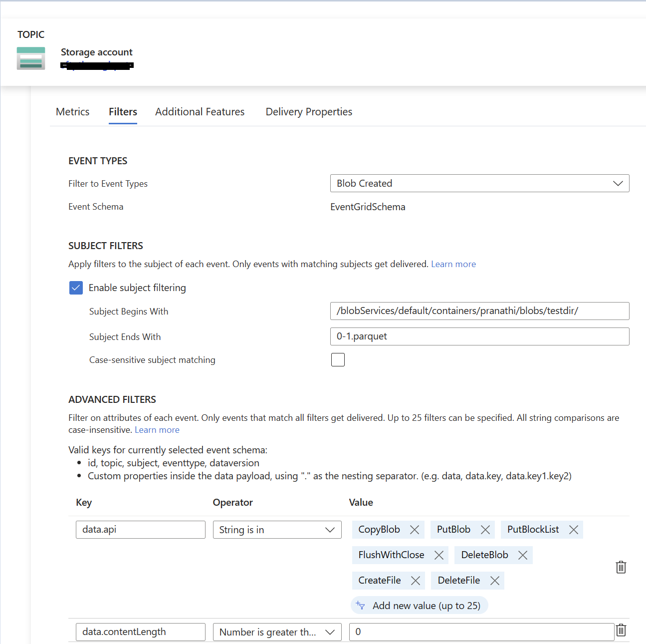Image resolution: width=646 pixels, height=644 pixels.
Task: Disable subject filtering
Action: pos(76,288)
